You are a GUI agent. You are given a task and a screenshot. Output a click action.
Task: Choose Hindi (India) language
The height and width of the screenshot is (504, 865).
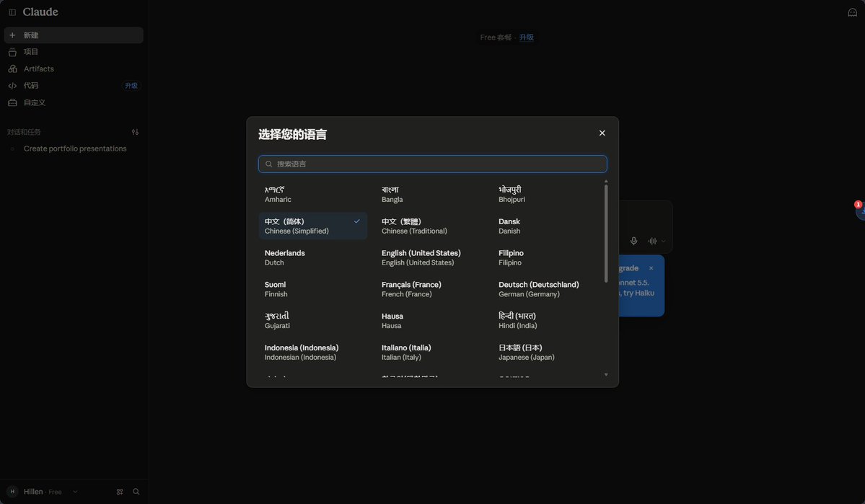547,320
